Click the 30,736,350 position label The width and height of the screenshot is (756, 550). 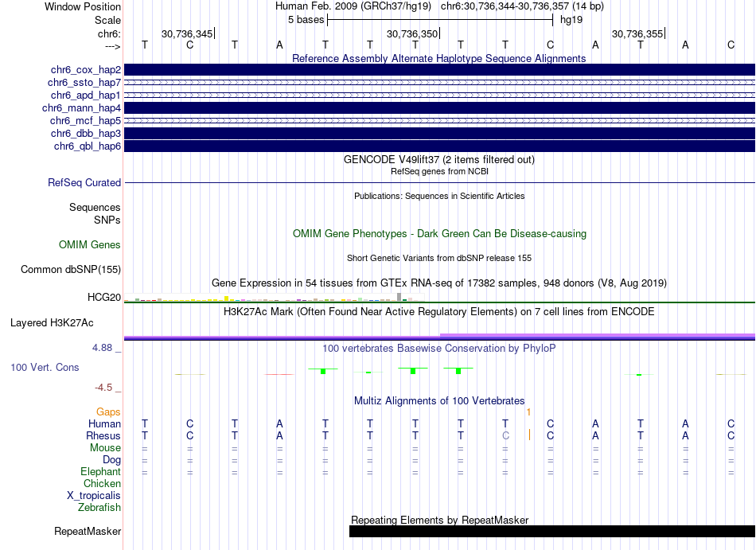click(x=412, y=33)
